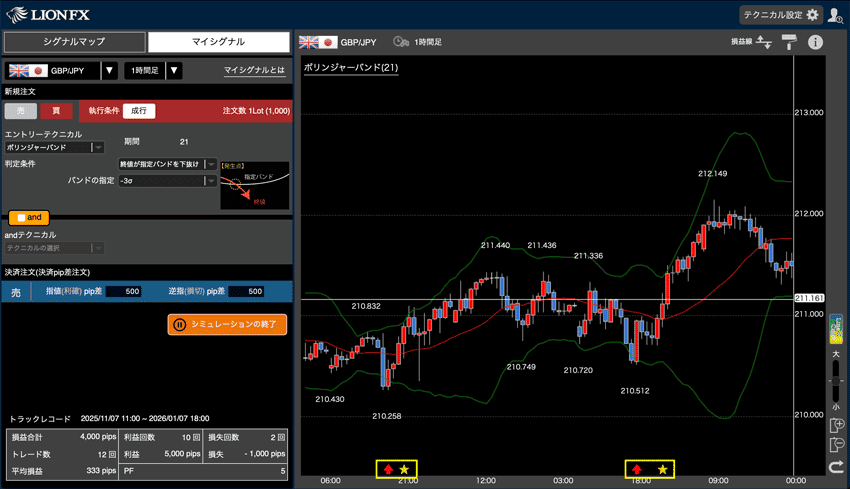
Task: Select the 買 buy toggle in new order
Action: click(x=56, y=111)
